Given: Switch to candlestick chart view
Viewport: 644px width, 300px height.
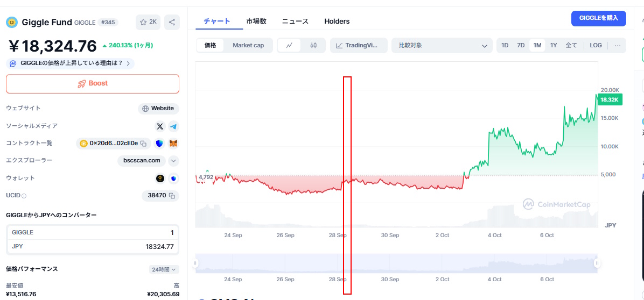Looking at the screenshot, I should pos(313,46).
